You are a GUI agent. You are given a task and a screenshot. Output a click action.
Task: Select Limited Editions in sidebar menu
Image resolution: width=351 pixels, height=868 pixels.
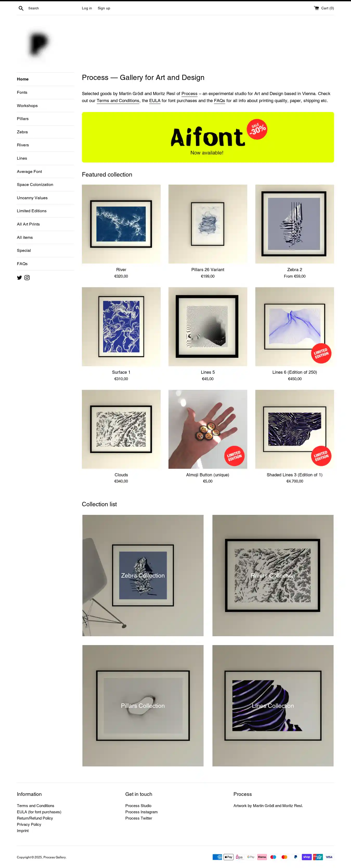32,211
